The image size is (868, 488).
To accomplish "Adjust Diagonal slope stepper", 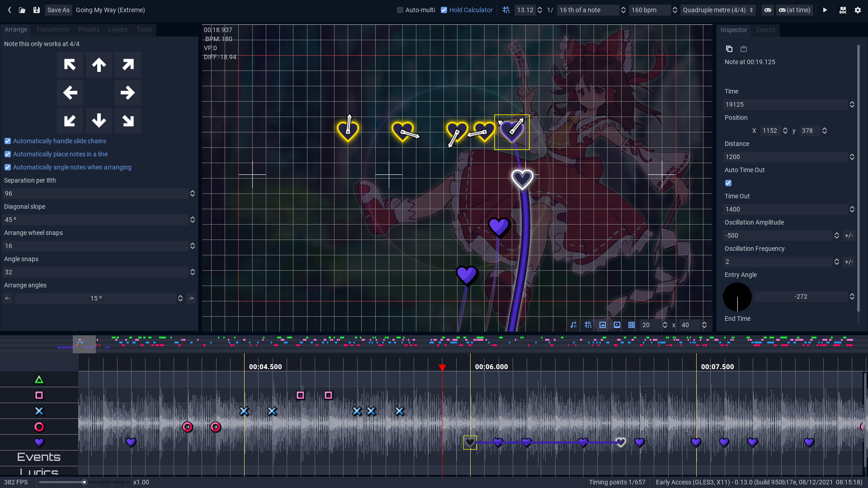I will [x=193, y=220].
